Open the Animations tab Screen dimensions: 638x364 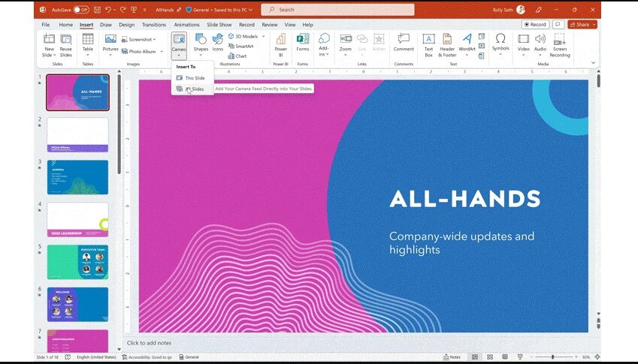[187, 25]
